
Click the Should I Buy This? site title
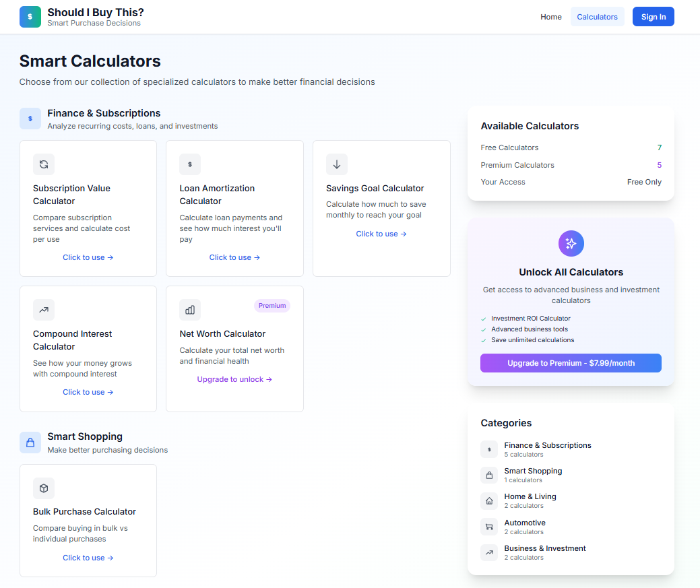point(96,13)
